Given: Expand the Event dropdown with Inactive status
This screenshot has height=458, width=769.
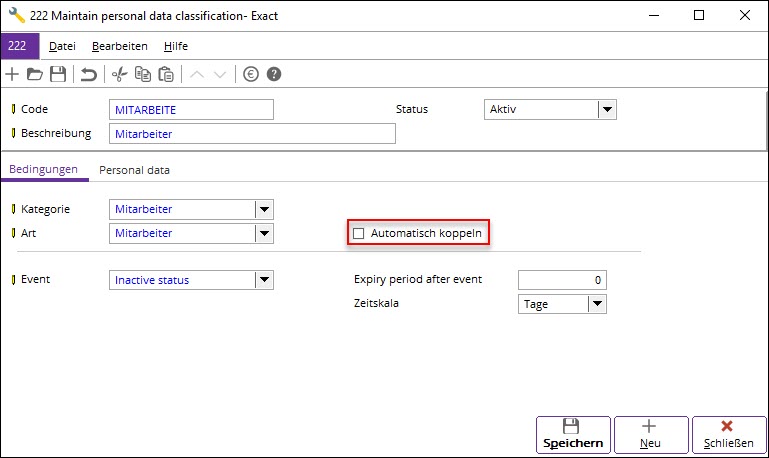Looking at the screenshot, I should pyautogui.click(x=264, y=280).
